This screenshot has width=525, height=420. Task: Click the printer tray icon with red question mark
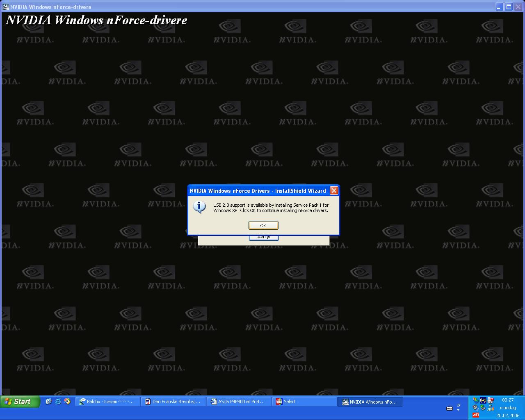point(491,400)
